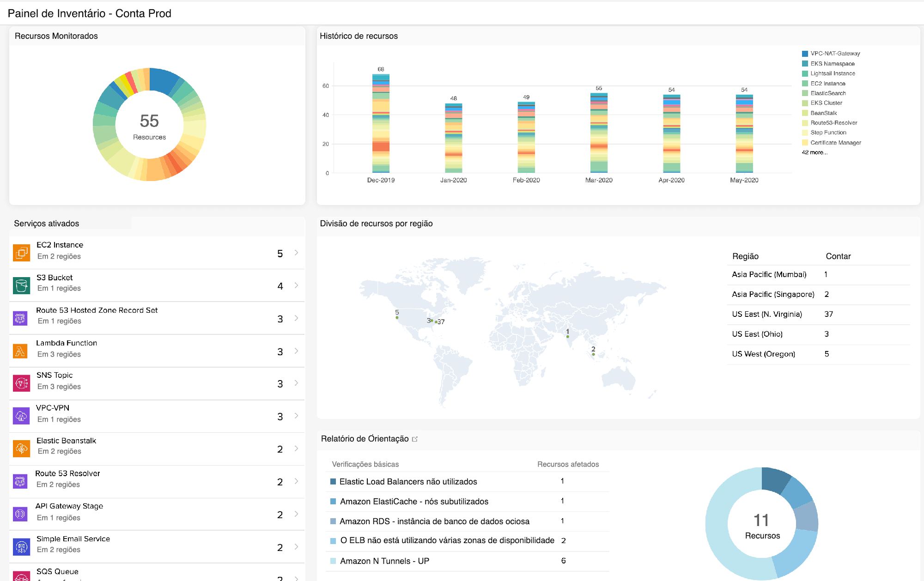Click the Route 53 Hosted Zone Record Set icon
Screen dimensions: 924x581
[x=21, y=318]
